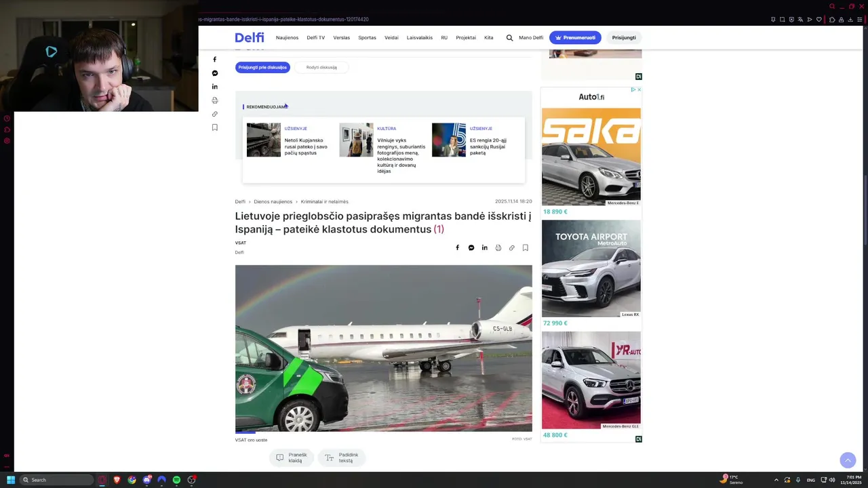Add page to favorites with heart icon
Image resolution: width=868 pixels, height=488 pixels.
pyautogui.click(x=819, y=20)
